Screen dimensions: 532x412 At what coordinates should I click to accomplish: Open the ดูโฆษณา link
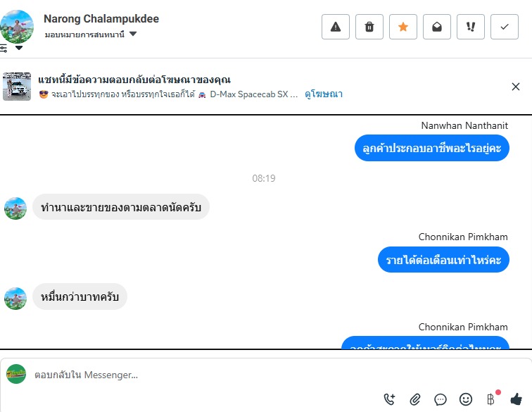click(323, 94)
